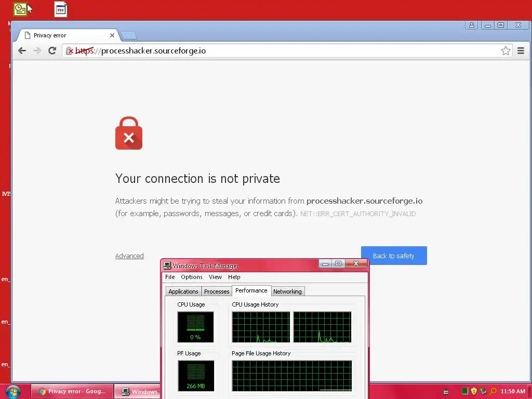Switch to the Applications tab

183,291
